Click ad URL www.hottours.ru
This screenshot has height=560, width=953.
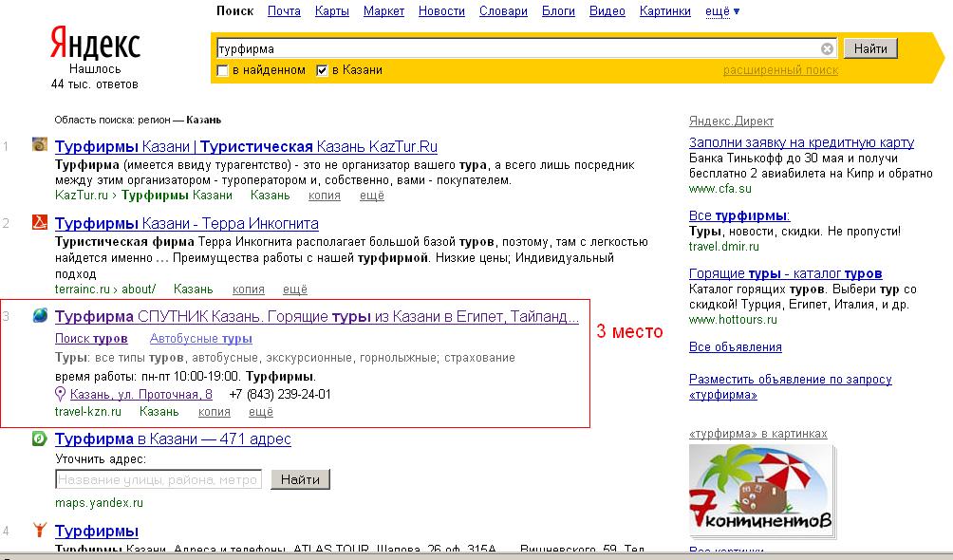(x=733, y=319)
